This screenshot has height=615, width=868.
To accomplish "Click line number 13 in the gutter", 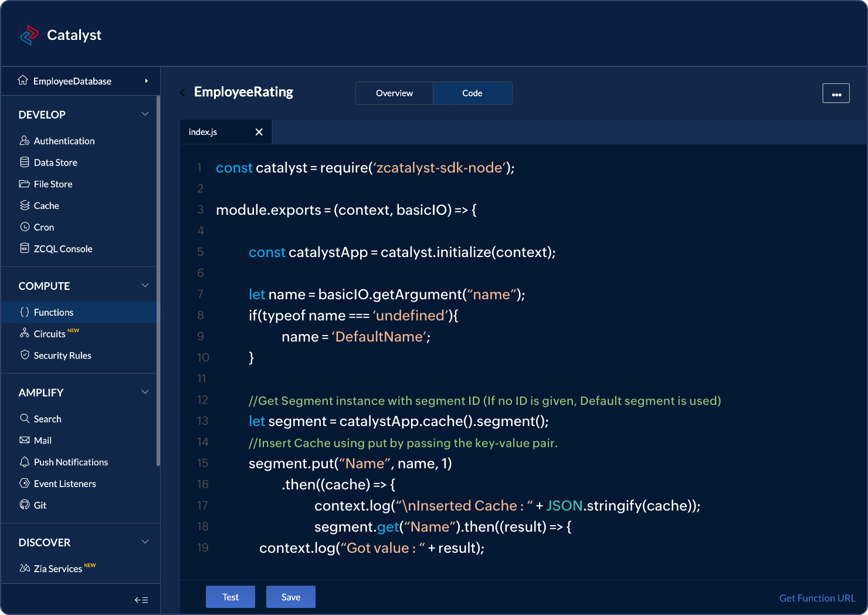I will tap(202, 421).
